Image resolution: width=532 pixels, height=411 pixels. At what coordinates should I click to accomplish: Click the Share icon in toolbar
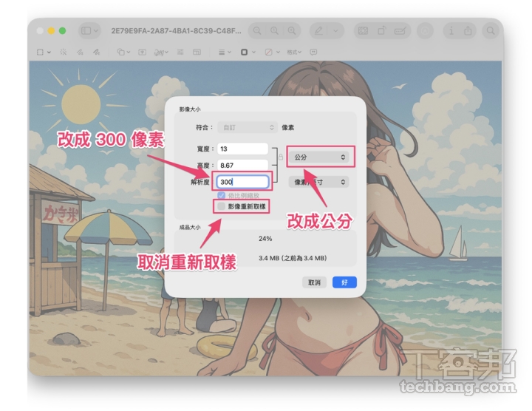468,31
